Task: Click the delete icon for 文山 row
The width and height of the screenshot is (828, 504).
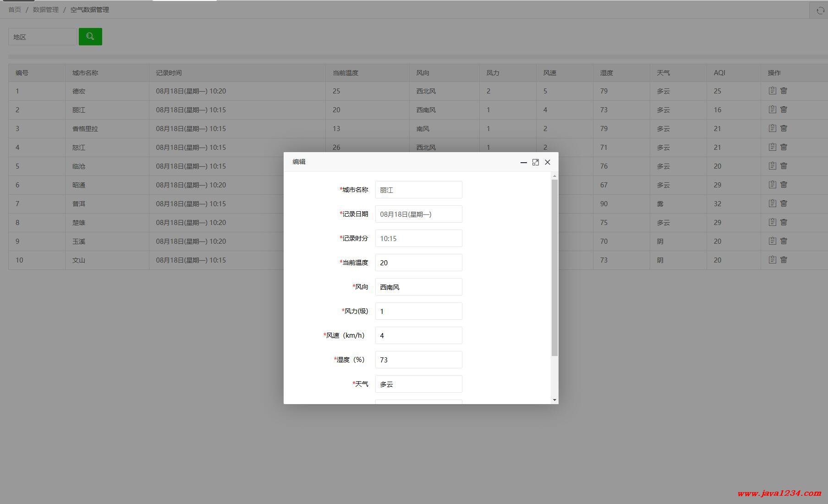Action: (x=784, y=260)
